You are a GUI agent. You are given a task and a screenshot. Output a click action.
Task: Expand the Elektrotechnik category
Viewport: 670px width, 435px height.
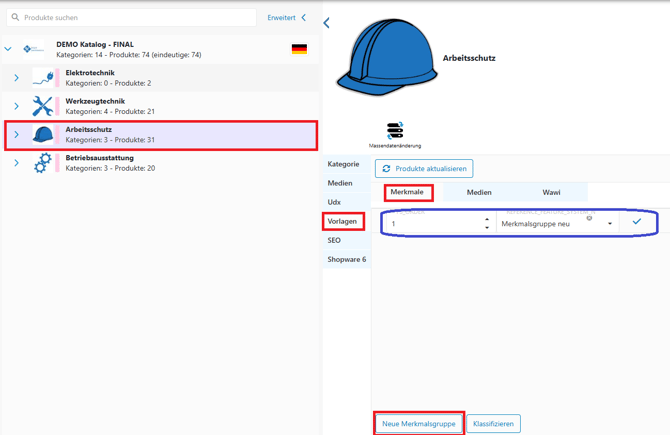coord(16,78)
